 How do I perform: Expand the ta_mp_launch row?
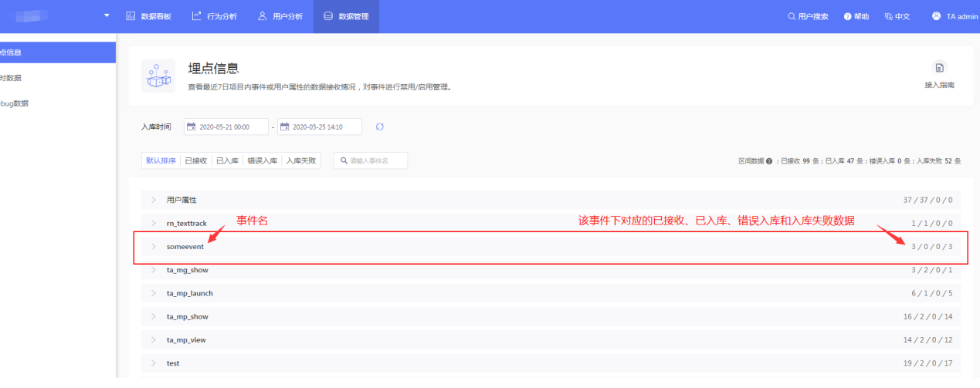tap(154, 293)
